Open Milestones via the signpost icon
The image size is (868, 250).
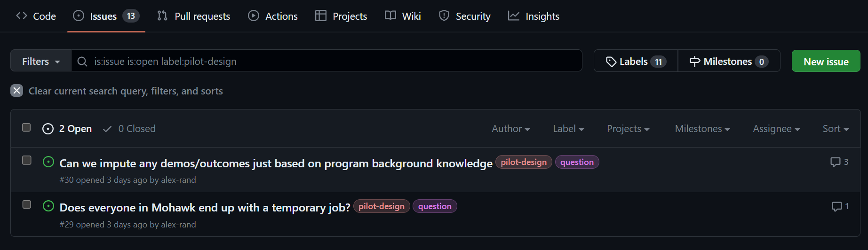(x=694, y=62)
